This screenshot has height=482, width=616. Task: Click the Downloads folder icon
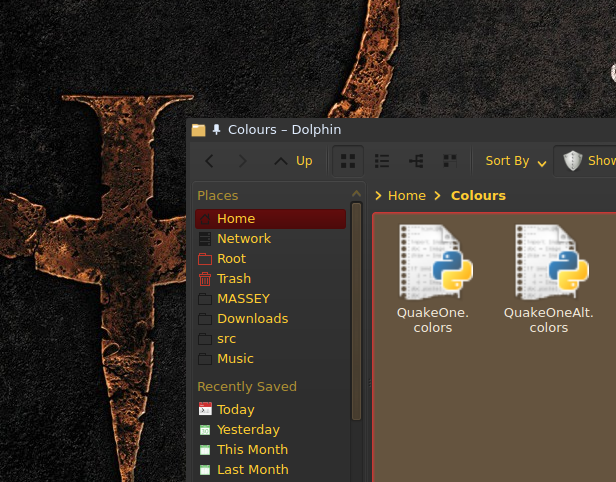(205, 319)
